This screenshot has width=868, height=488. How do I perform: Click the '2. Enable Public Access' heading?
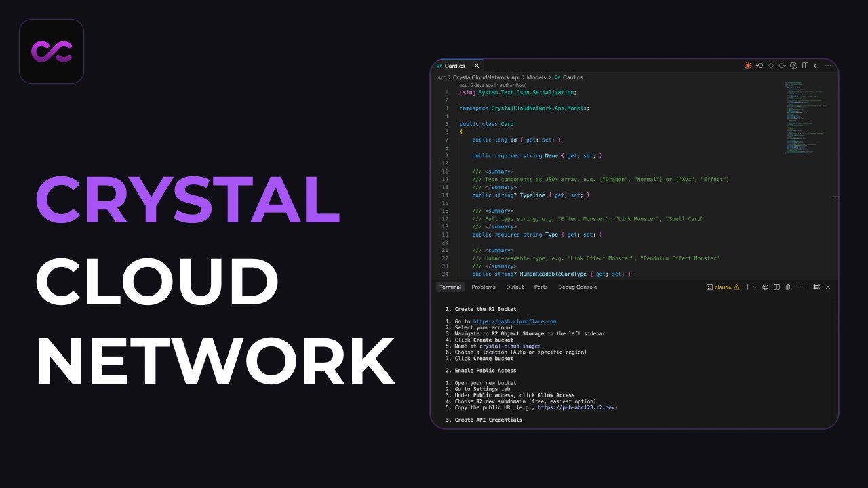click(x=481, y=371)
